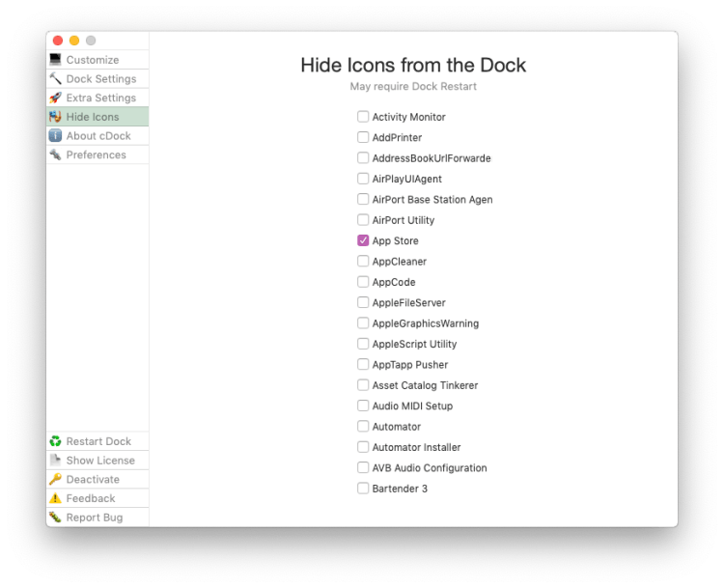Click the Preferences wrench icon
The image size is (724, 588).
point(55,154)
